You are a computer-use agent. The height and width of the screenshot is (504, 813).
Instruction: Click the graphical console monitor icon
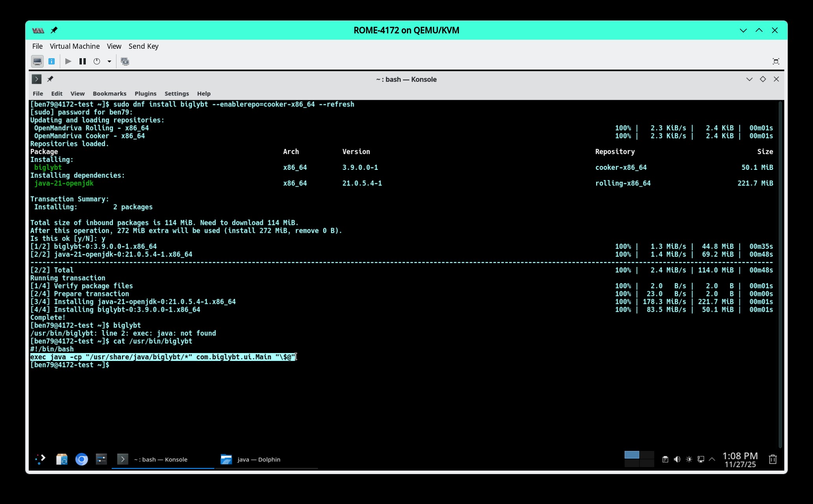[37, 61]
